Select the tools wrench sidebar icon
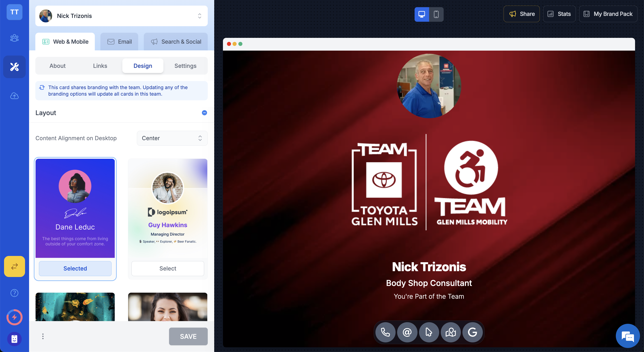Viewport: 644px width, 352px height. pos(14,67)
